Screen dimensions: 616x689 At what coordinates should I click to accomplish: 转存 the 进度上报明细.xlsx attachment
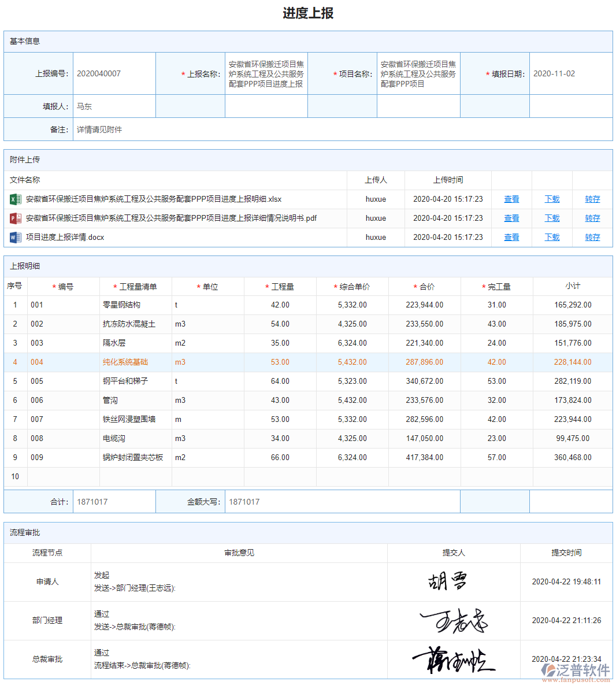click(x=592, y=199)
